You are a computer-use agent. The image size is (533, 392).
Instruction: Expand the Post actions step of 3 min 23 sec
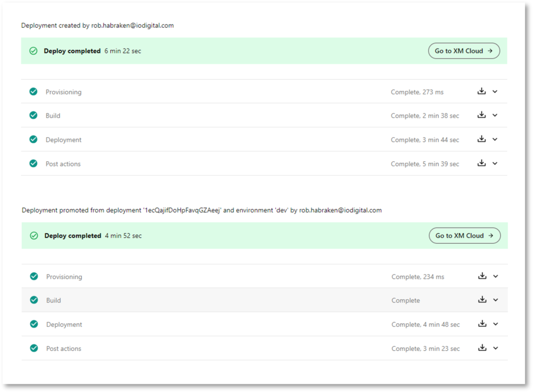click(x=496, y=348)
